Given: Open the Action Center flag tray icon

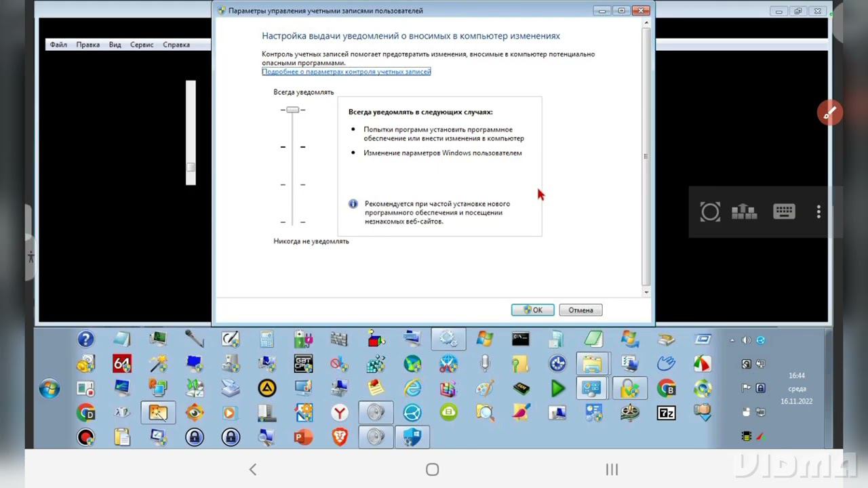Looking at the screenshot, I should [746, 388].
